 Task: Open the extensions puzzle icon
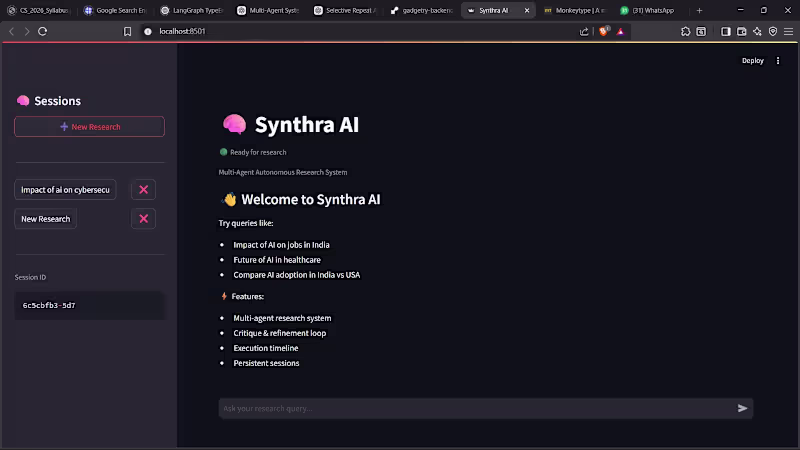click(x=685, y=31)
